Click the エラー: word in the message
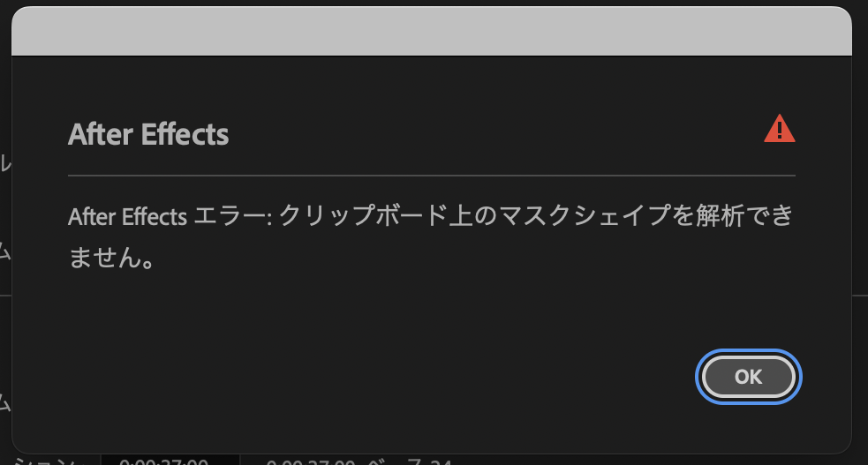The width and height of the screenshot is (868, 465). (231, 217)
